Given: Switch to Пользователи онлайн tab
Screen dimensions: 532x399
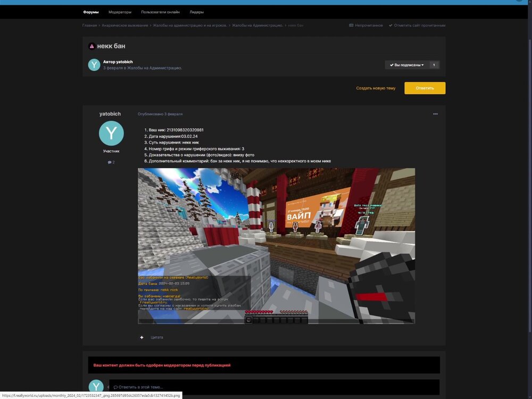Looking at the screenshot, I should click(161, 12).
